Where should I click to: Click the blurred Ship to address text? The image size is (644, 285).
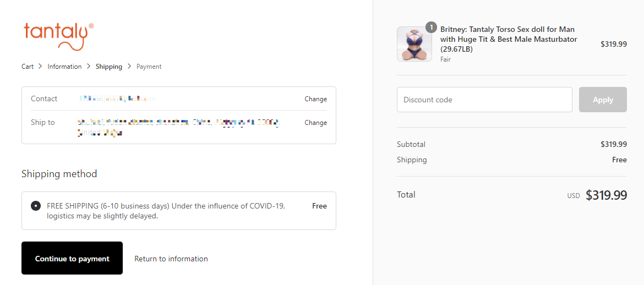point(179,127)
